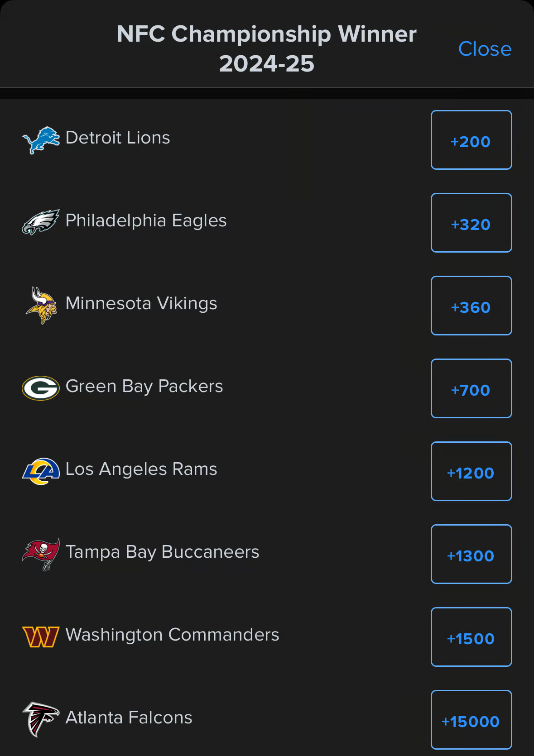Image resolution: width=534 pixels, height=756 pixels.
Task: Select Buccaneers +1300 odds button
Action: click(471, 554)
